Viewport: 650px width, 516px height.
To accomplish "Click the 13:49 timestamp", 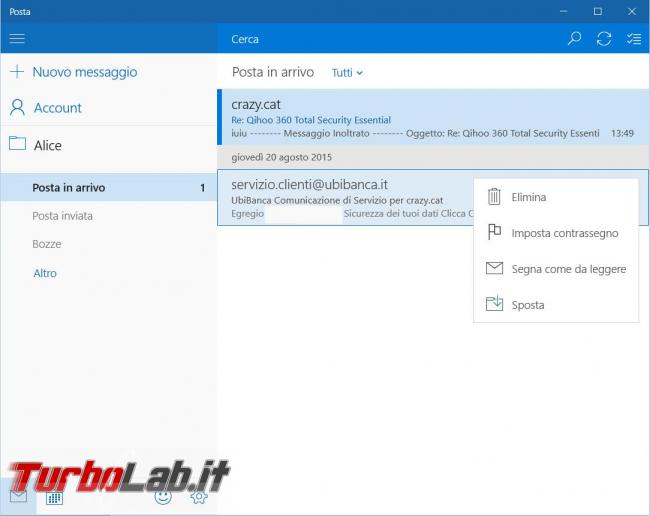I will click(622, 133).
